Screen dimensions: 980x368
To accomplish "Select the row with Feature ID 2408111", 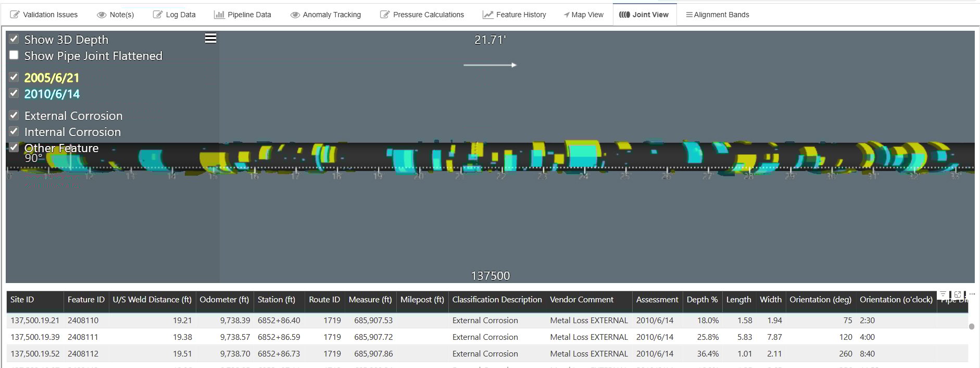I will 83,337.
